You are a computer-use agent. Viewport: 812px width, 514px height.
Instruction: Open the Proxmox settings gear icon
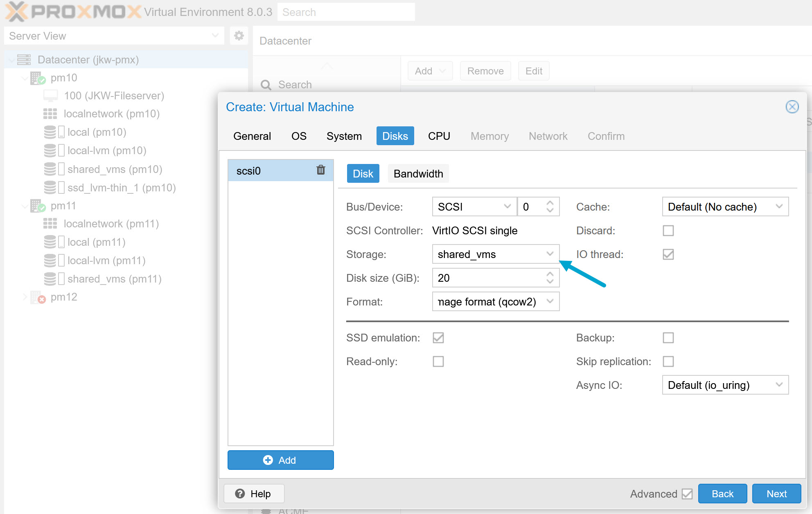[239, 36]
